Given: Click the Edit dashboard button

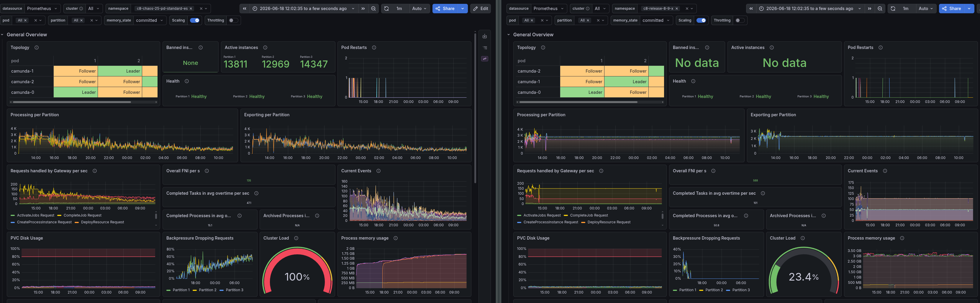Looking at the screenshot, I should coord(481,8).
